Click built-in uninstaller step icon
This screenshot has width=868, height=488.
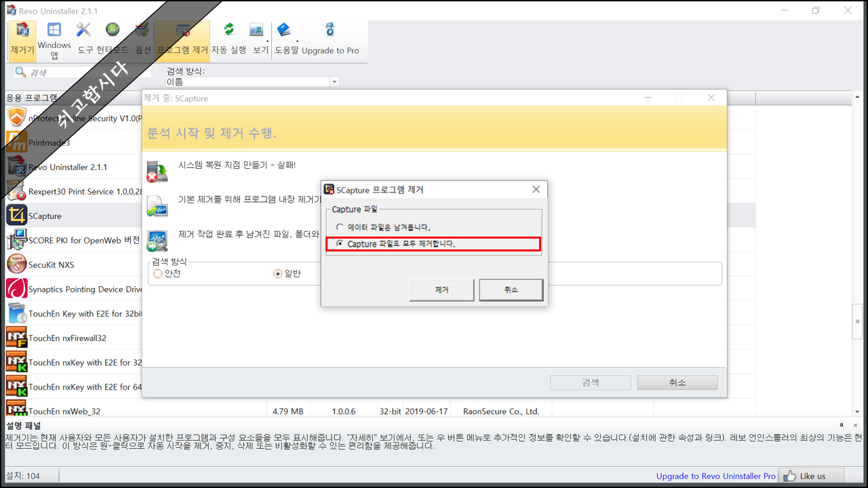click(x=157, y=206)
